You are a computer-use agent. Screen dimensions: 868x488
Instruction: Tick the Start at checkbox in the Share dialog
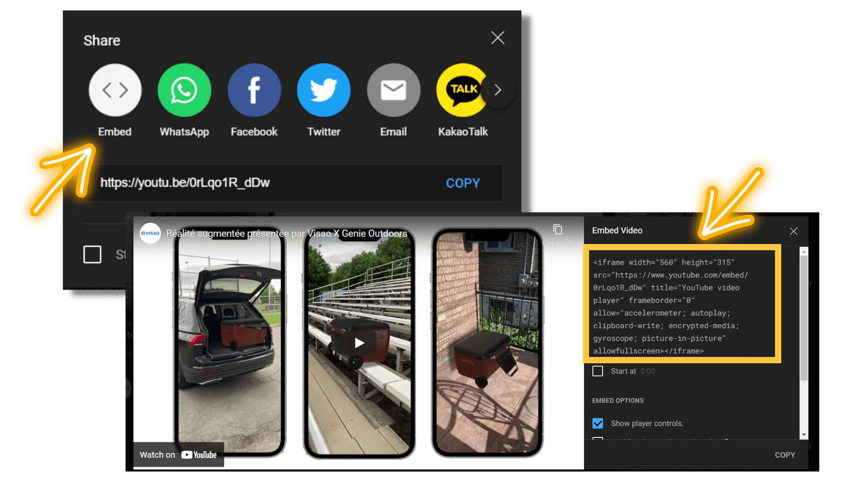click(92, 255)
